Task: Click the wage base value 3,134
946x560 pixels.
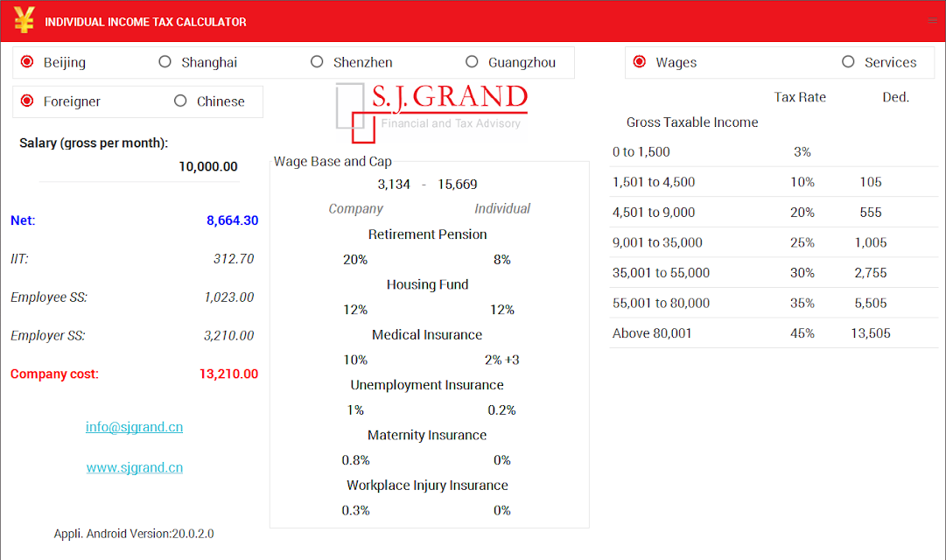Action: [394, 184]
